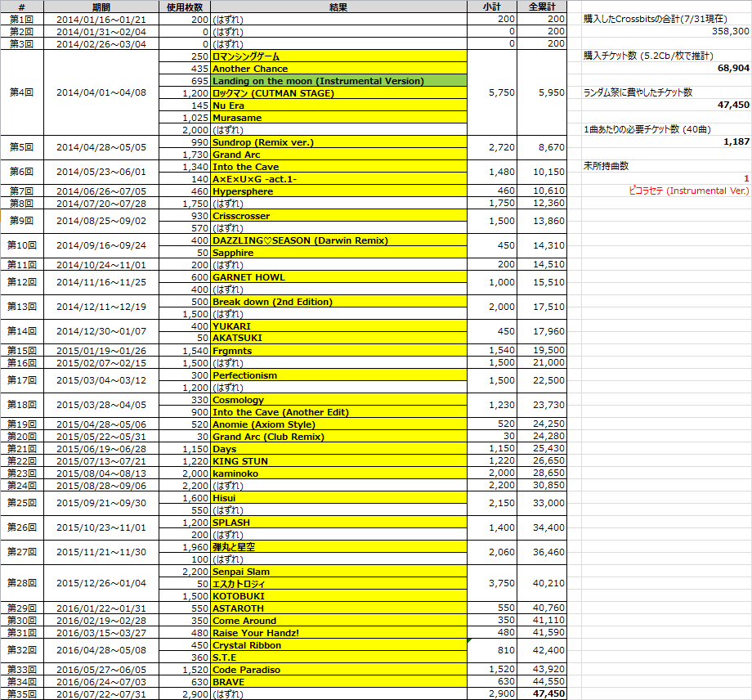
Task: Select the purchased tickets value '68,904'
Action: (x=733, y=68)
